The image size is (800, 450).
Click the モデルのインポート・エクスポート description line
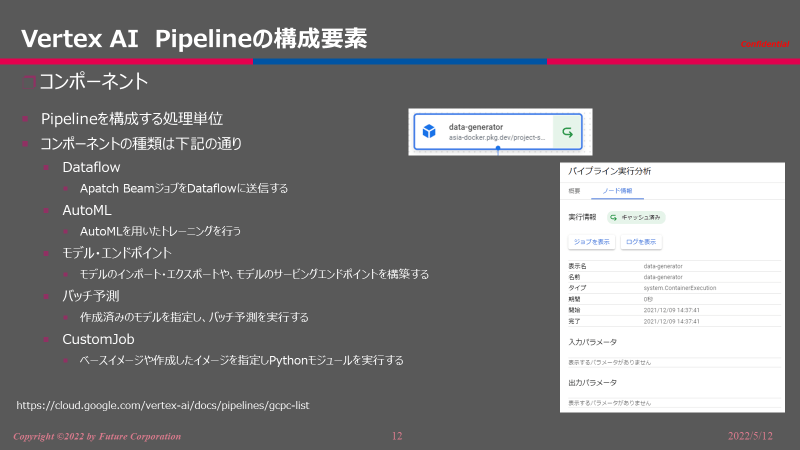[254, 274]
